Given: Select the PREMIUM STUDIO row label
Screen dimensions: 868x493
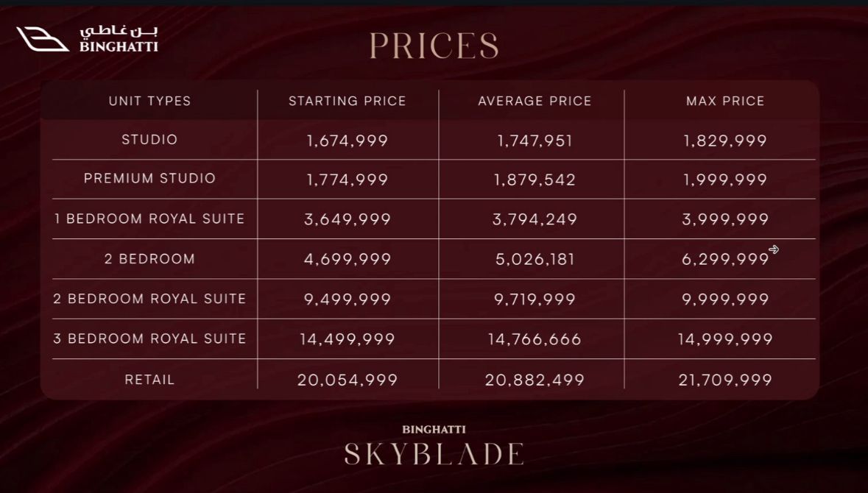Looking at the screenshot, I should click(x=150, y=178).
